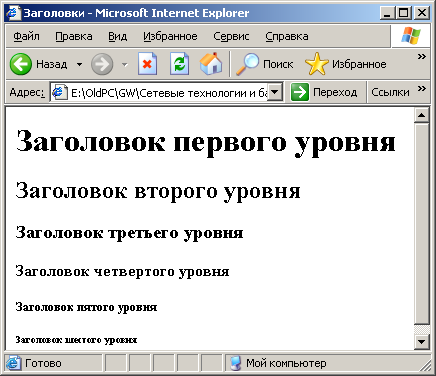Click the Назад button label
This screenshot has width=436, height=376.
pos(52,64)
